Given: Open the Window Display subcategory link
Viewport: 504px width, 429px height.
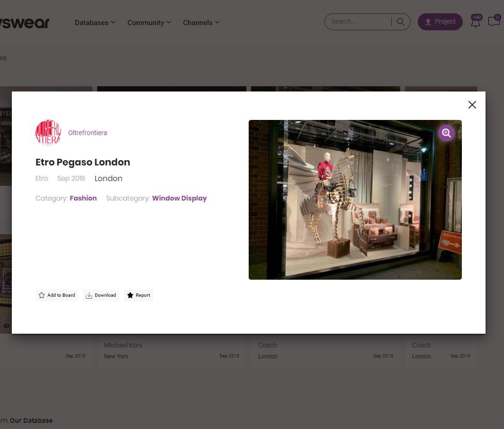Looking at the screenshot, I should 180,198.
